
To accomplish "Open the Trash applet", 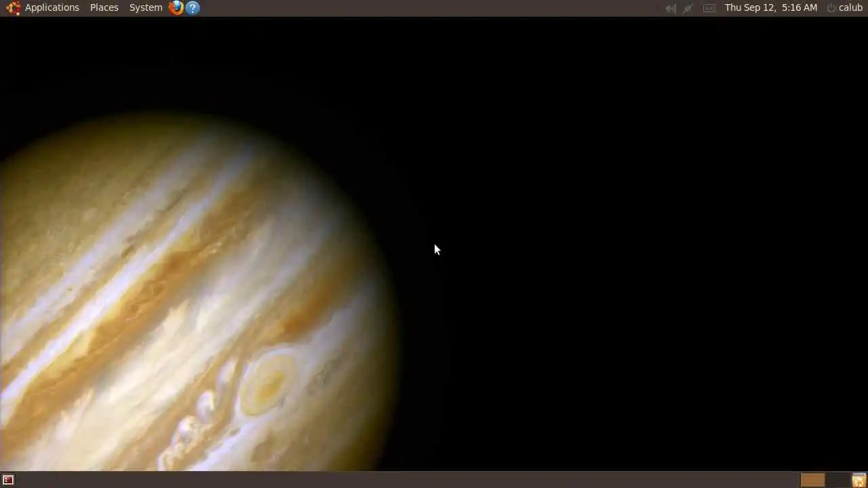I will tap(859, 480).
